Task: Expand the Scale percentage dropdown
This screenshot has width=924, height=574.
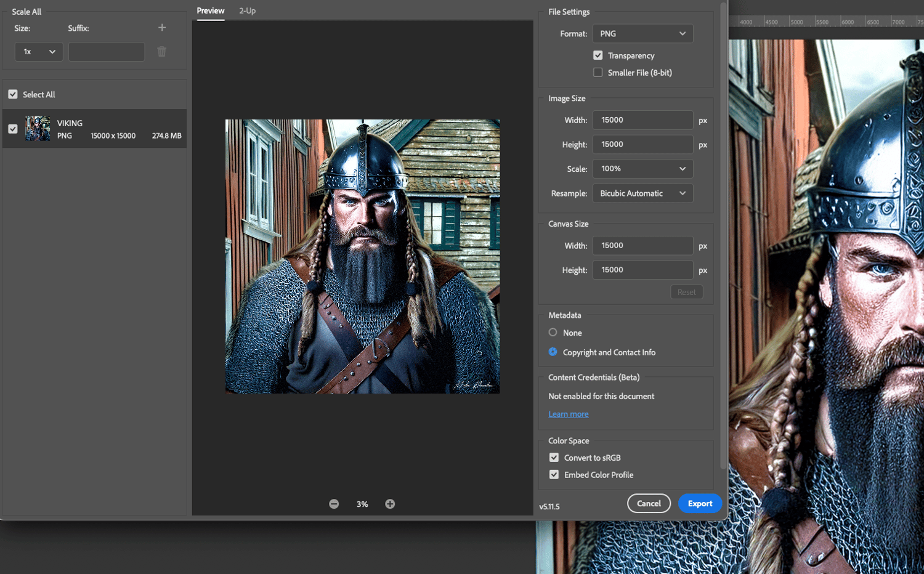Action: coord(642,169)
